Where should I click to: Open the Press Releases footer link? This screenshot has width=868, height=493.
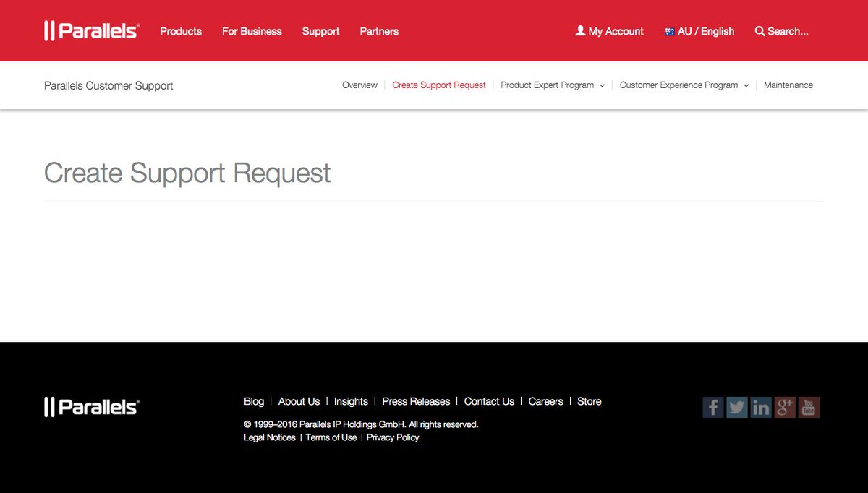[x=416, y=401]
